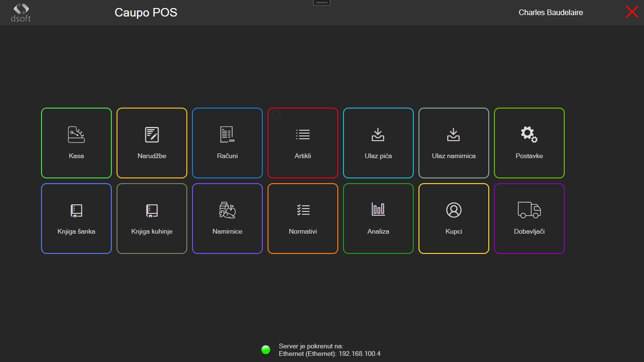The image size is (644, 362).
Task: Click the dsoft logo
Action: [21, 13]
